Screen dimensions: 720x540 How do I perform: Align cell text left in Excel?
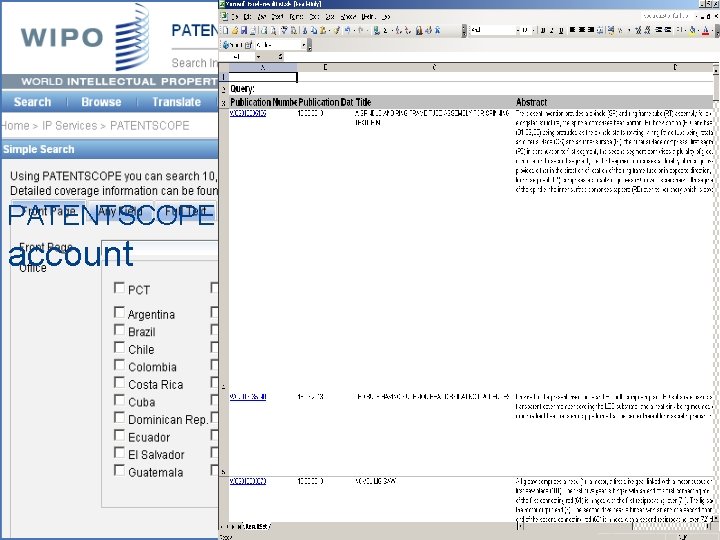pyautogui.click(x=572, y=30)
